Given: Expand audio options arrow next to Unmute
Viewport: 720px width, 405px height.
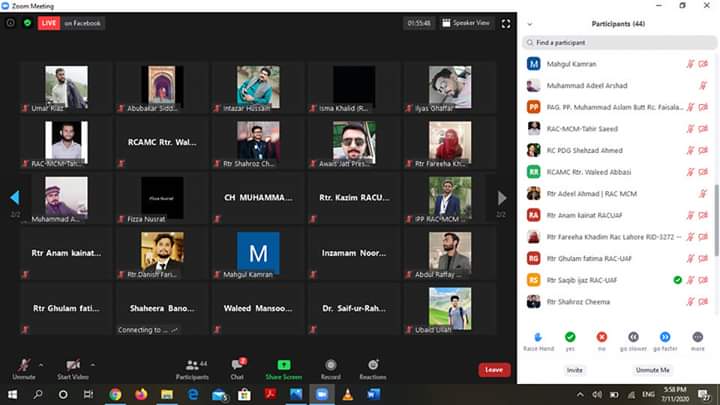Looking at the screenshot, I should point(41,365).
